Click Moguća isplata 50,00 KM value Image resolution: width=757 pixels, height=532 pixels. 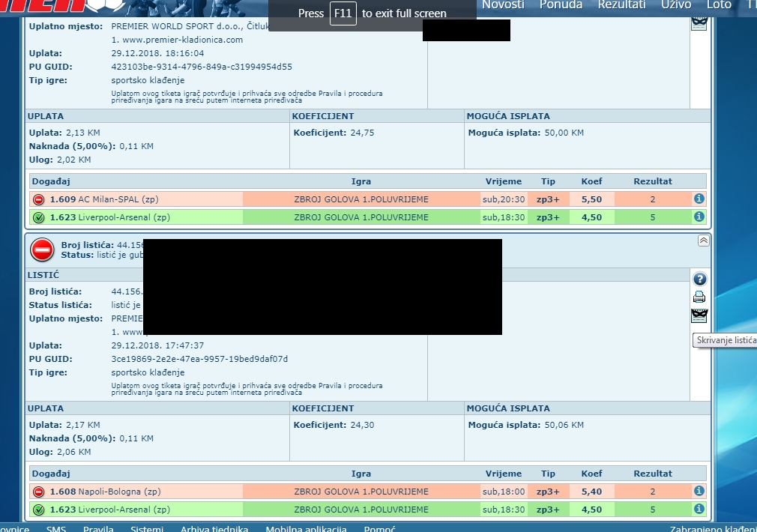[x=564, y=133]
